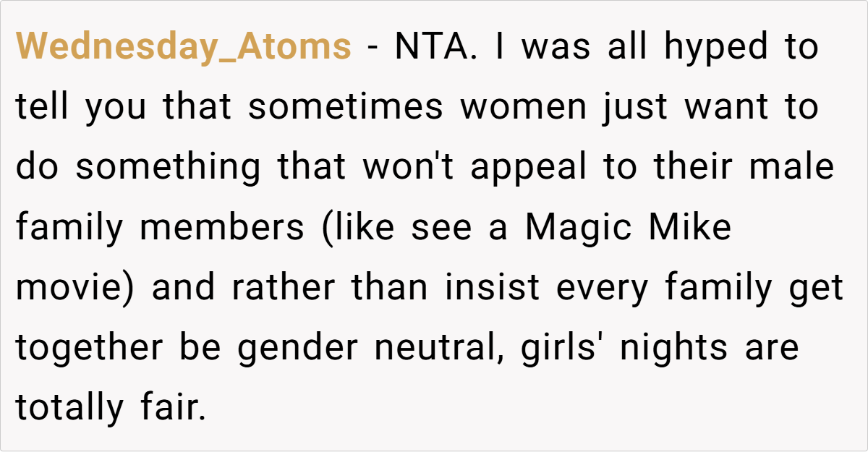Viewport: 868px width, 452px height.
Task: Select the word "insist" in the comment
Action: pyautogui.click(x=492, y=288)
